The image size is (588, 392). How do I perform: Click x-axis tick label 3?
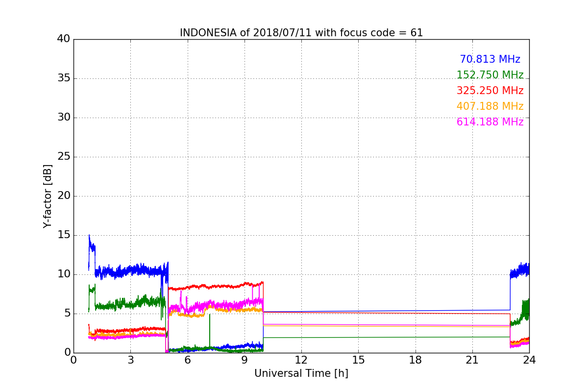point(130,360)
